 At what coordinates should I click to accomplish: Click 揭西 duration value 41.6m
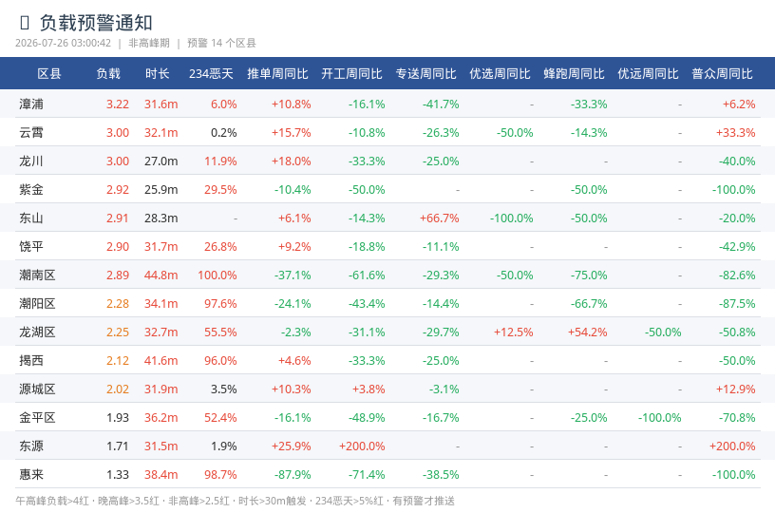[x=161, y=361]
